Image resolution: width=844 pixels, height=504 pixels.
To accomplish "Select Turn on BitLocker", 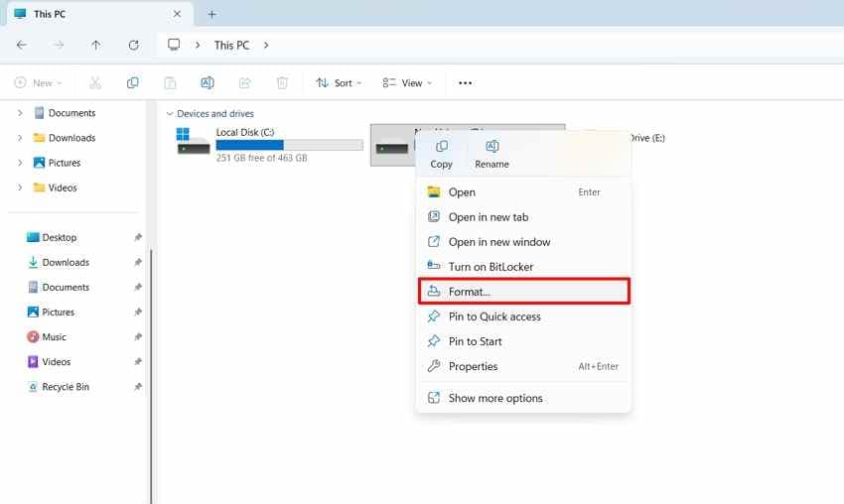I will [523, 267].
